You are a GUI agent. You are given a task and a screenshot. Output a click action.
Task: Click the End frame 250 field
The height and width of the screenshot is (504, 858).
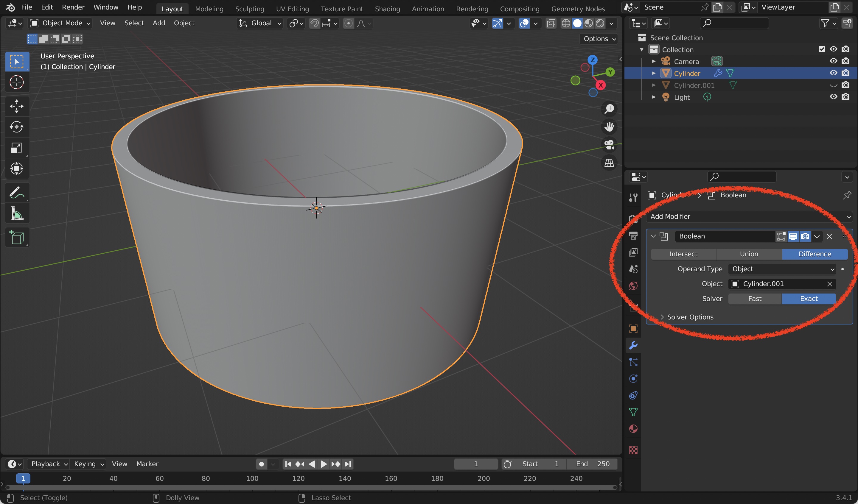pos(593,464)
